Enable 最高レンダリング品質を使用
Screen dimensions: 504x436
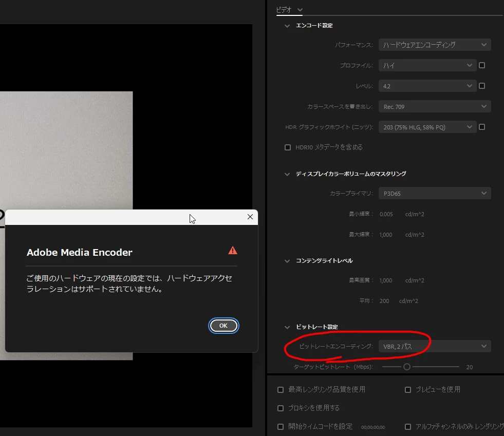[x=281, y=389]
